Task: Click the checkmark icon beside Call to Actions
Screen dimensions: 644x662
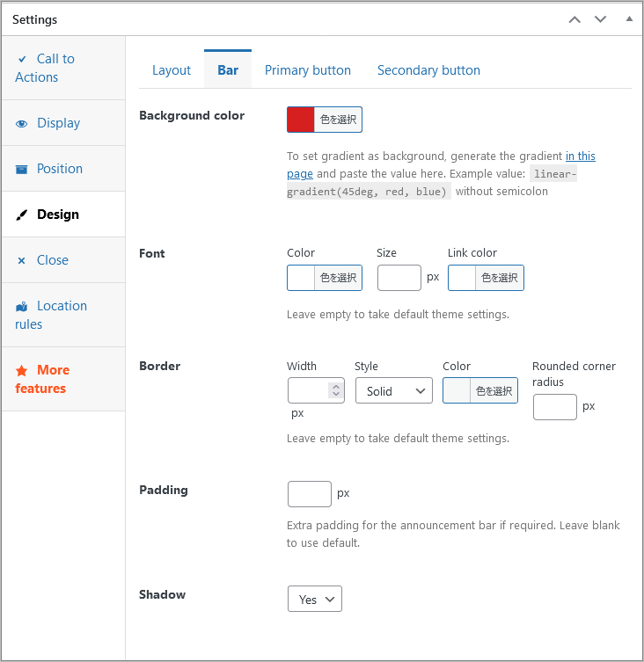Action: [x=22, y=59]
